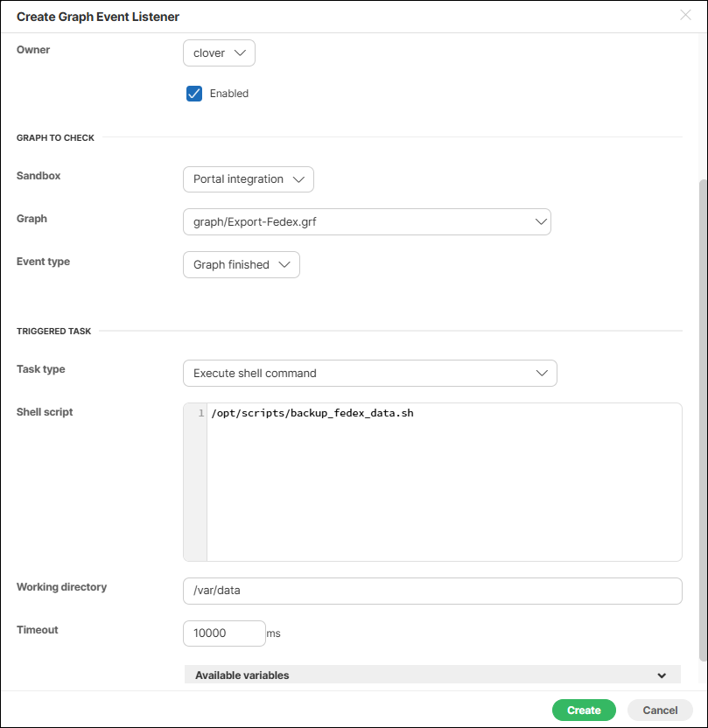Viewport: 708px width, 728px height.
Task: Click the Timeout value field
Action: [223, 633]
